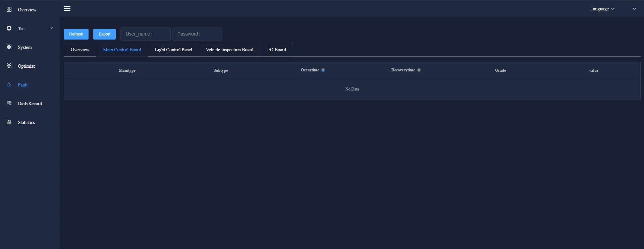Click the Statistics chart icon

(x=9, y=122)
